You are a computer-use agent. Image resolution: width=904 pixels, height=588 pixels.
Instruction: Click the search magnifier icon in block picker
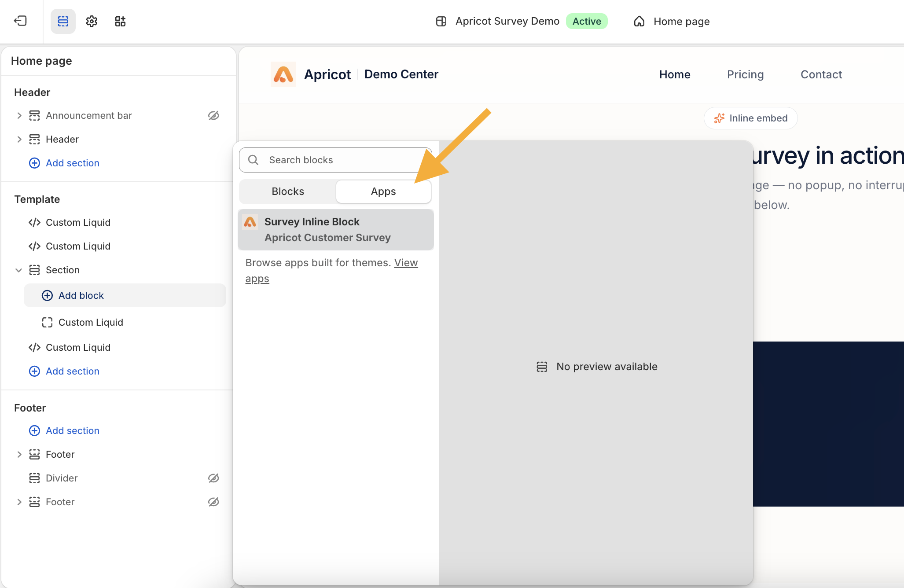point(253,160)
